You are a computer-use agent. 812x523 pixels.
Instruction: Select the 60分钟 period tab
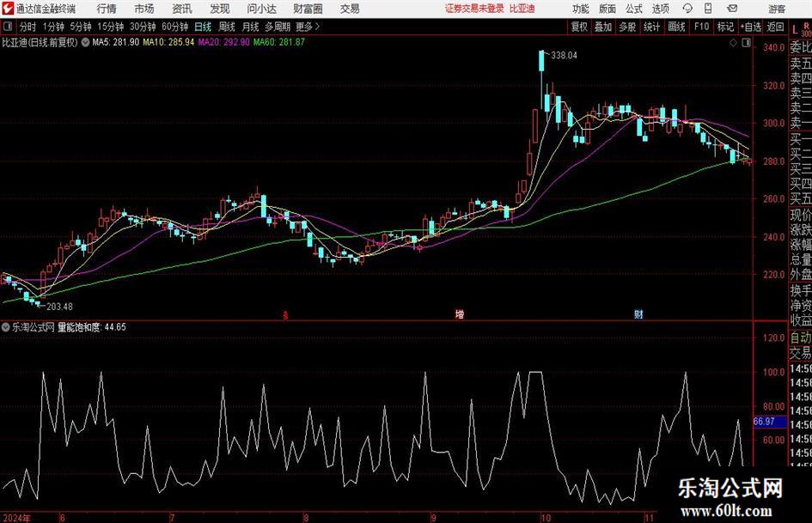(x=175, y=27)
